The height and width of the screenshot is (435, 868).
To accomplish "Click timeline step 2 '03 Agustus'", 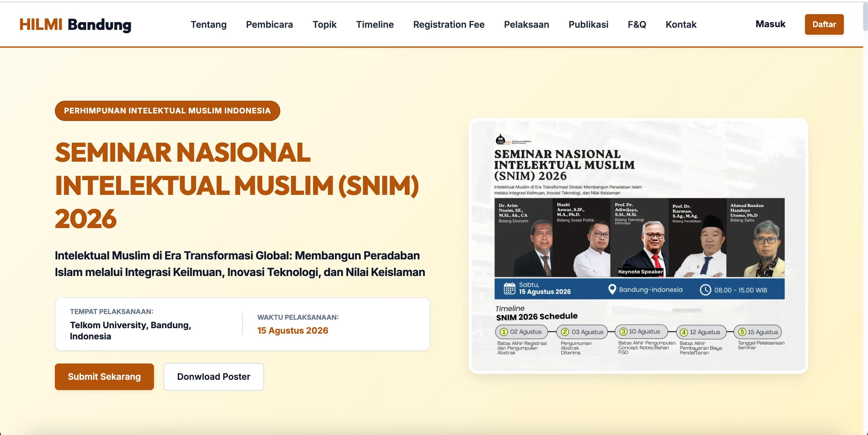I will point(582,332).
